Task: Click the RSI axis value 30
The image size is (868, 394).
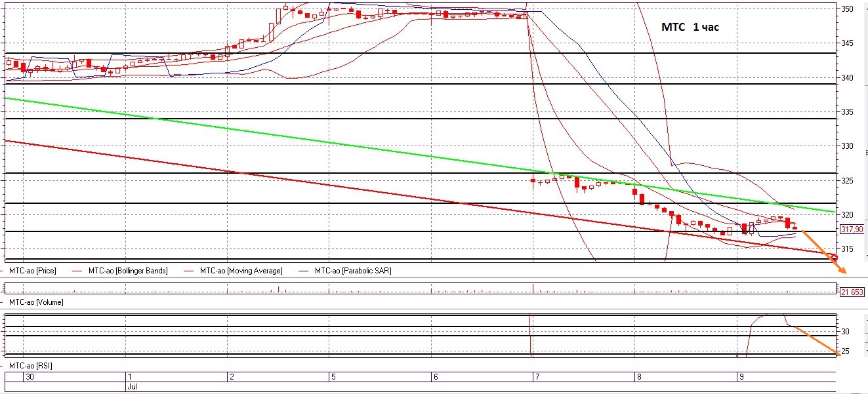Action: click(x=846, y=332)
